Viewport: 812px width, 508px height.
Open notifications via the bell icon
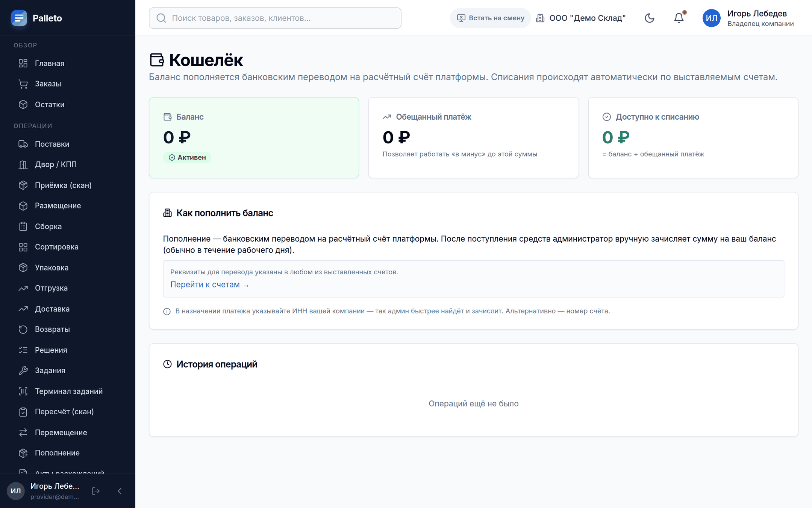pos(679,18)
